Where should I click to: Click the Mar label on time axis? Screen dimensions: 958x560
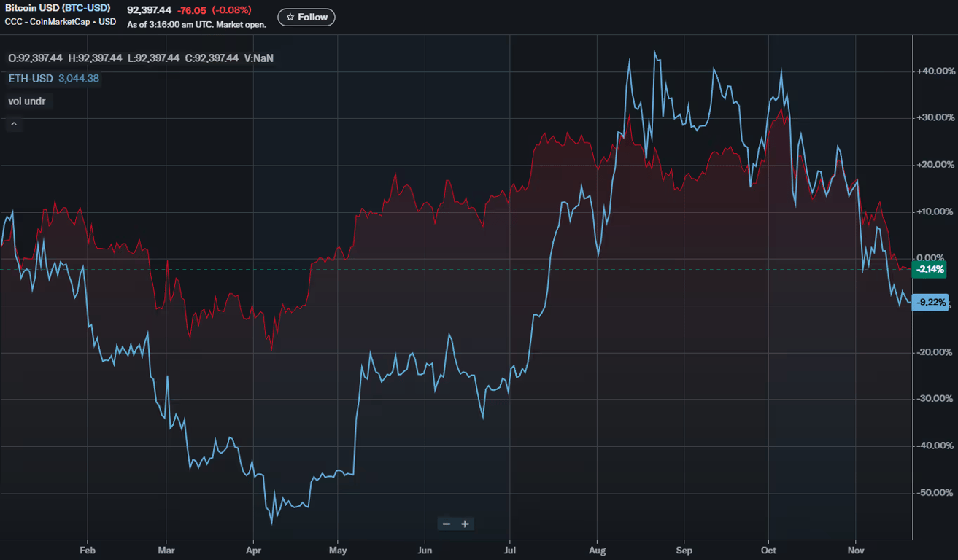click(166, 549)
